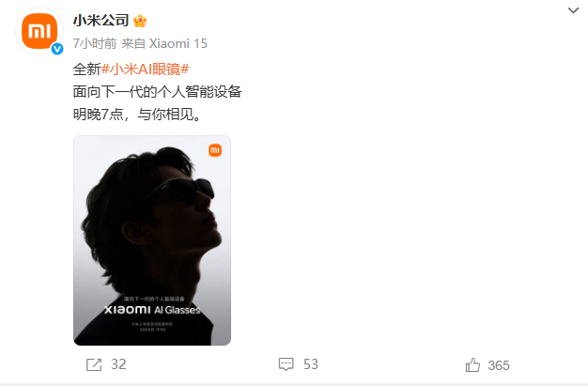Open comments via speech bubble icon

point(286,364)
